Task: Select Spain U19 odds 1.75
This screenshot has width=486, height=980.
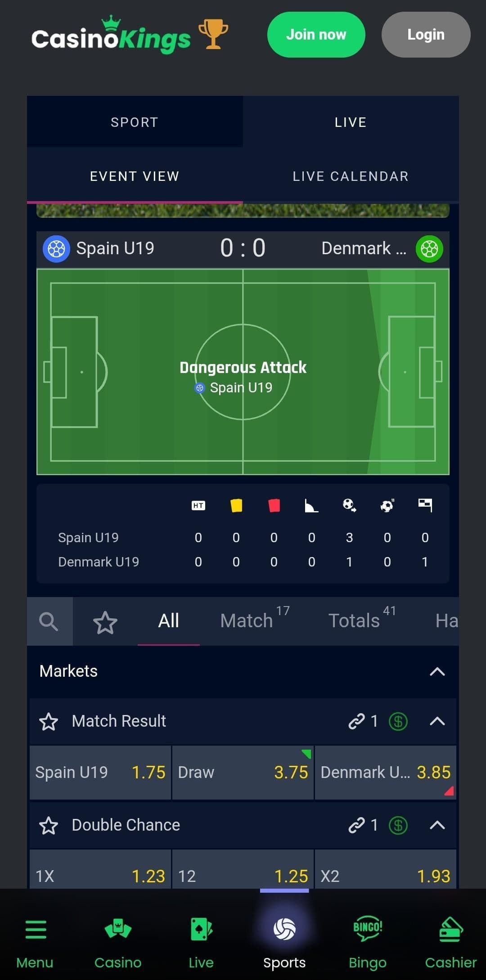Action: (x=100, y=772)
